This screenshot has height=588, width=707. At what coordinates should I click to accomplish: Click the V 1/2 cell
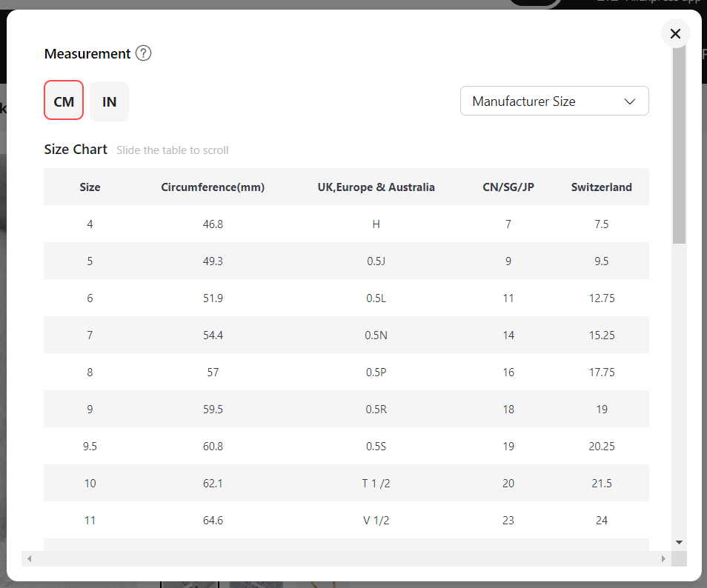coord(376,521)
